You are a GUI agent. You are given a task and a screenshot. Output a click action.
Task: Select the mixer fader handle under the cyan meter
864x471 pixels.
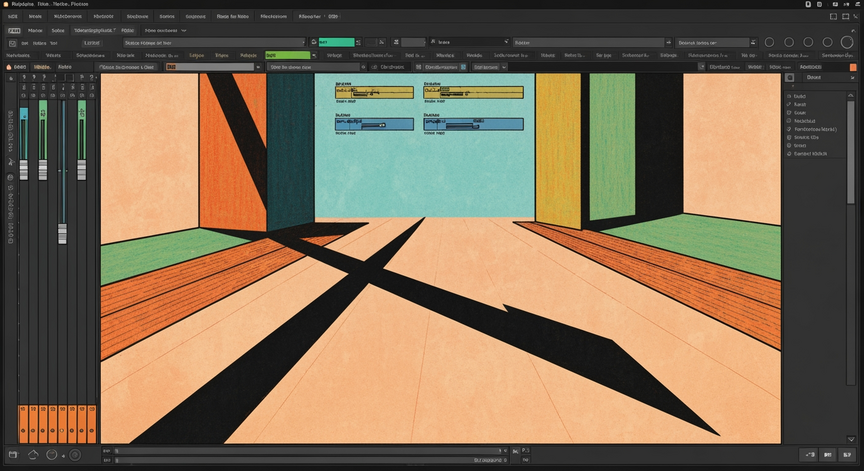[x=24, y=170]
